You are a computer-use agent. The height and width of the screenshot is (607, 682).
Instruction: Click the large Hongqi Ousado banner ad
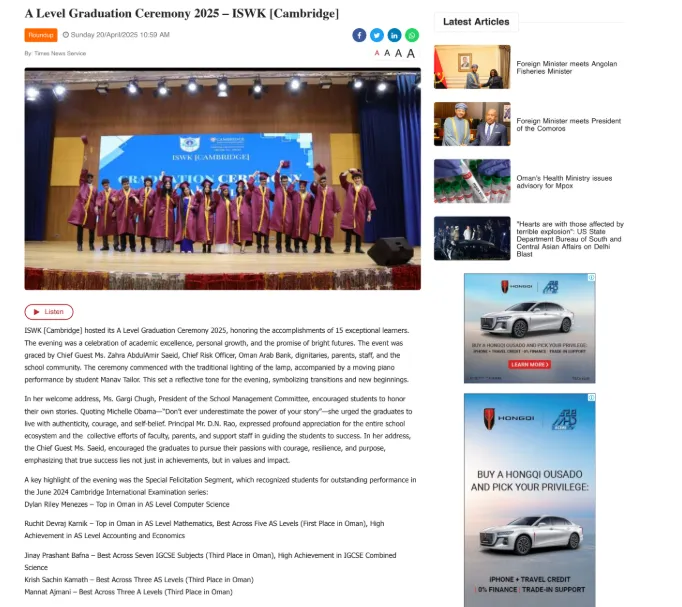[530, 500]
